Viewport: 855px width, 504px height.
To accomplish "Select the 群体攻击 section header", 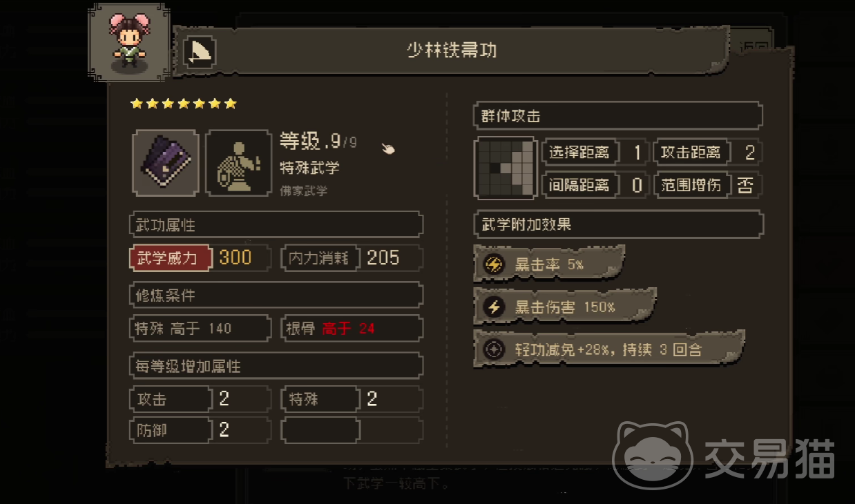I will pyautogui.click(x=618, y=116).
